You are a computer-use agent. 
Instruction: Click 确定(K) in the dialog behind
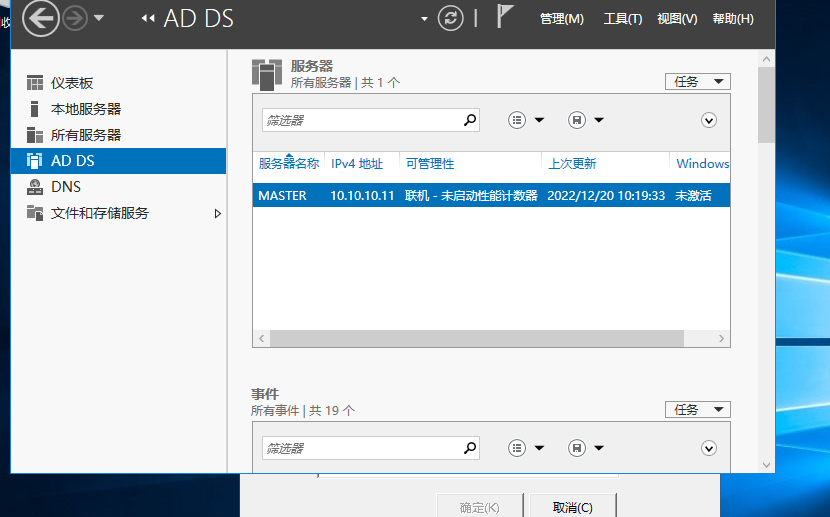(480, 507)
